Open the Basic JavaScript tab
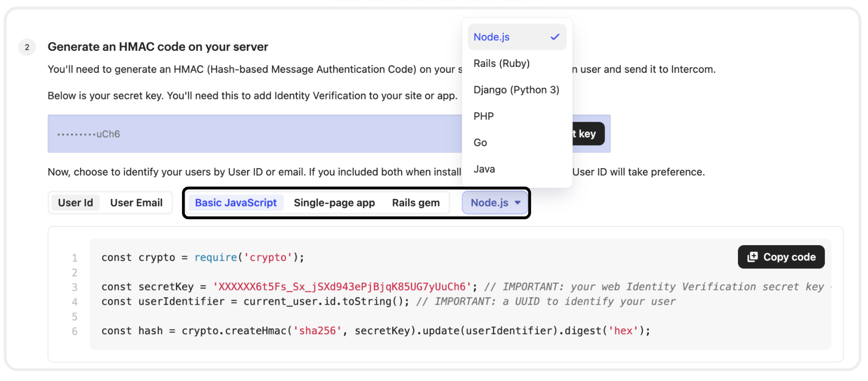Viewport: 868px width, 381px height. tap(235, 203)
